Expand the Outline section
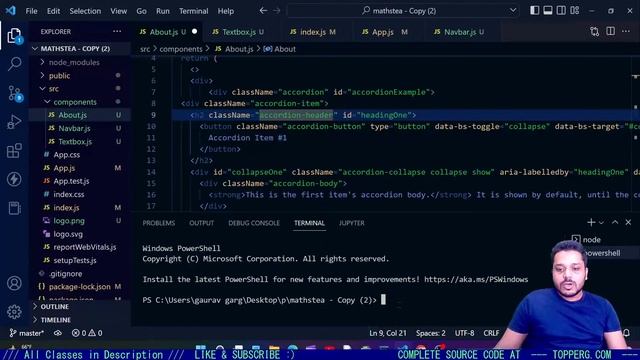 coord(80,307)
